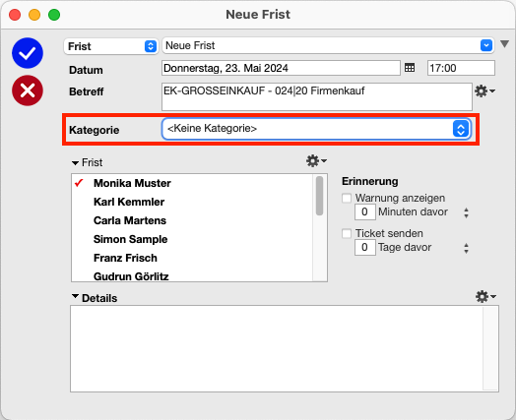Open the gear menu above the Frist user list
This screenshot has height=420, width=516.
tap(316, 160)
